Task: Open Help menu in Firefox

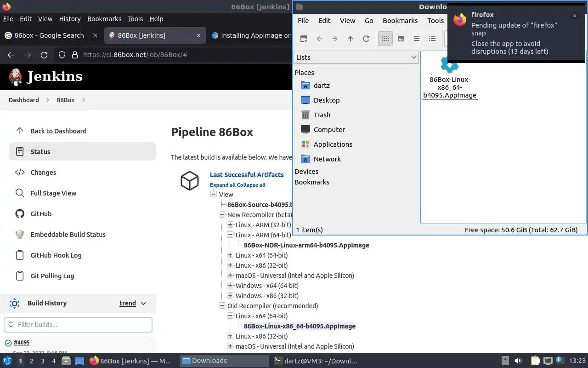Action: coord(156,19)
